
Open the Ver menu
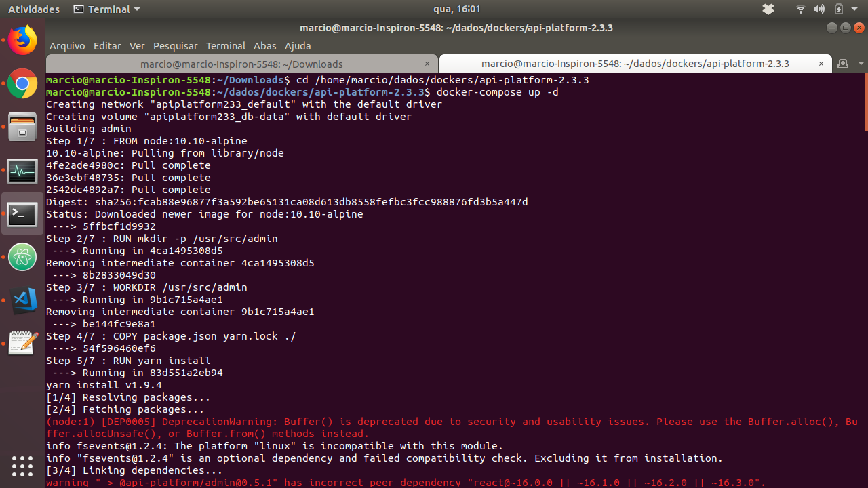point(137,46)
